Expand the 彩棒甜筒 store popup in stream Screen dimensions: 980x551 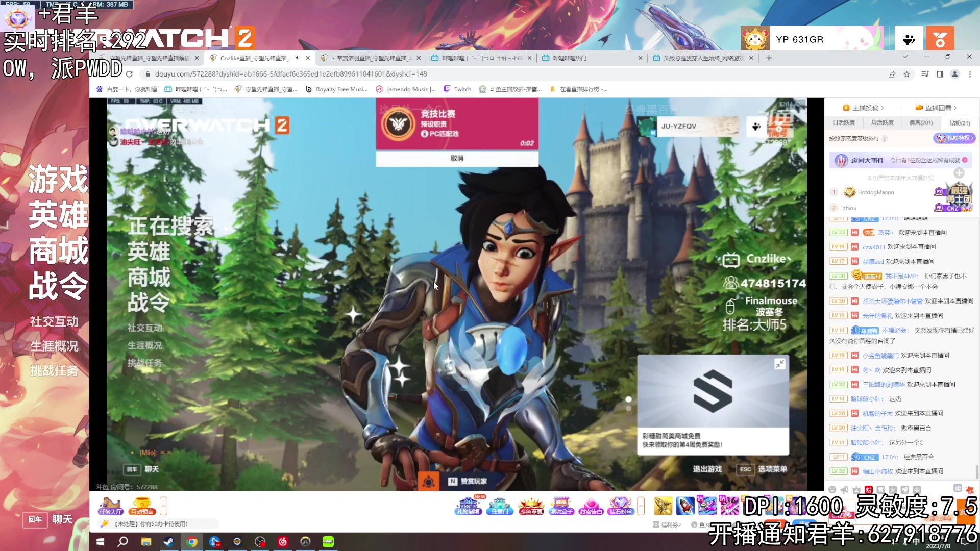tap(779, 364)
